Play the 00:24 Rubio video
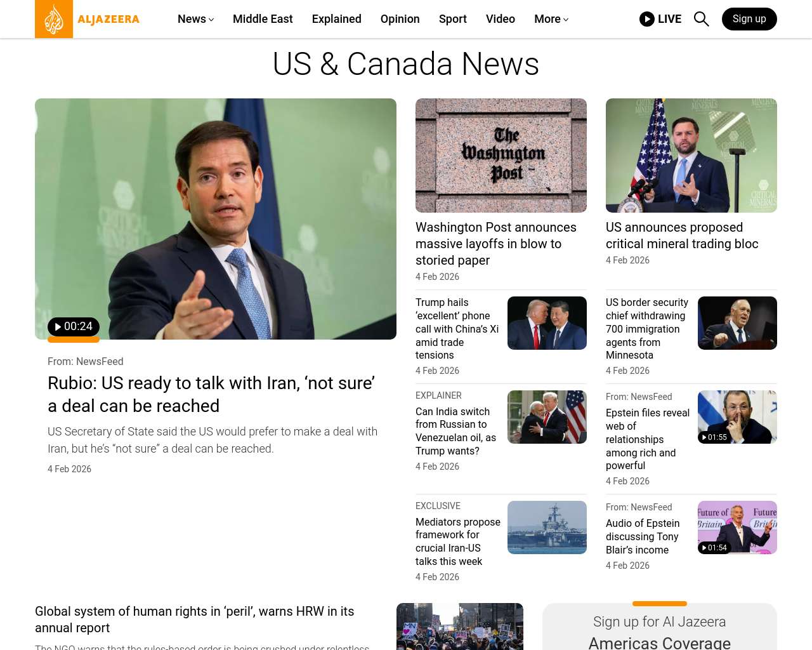812x650 pixels. (x=74, y=327)
